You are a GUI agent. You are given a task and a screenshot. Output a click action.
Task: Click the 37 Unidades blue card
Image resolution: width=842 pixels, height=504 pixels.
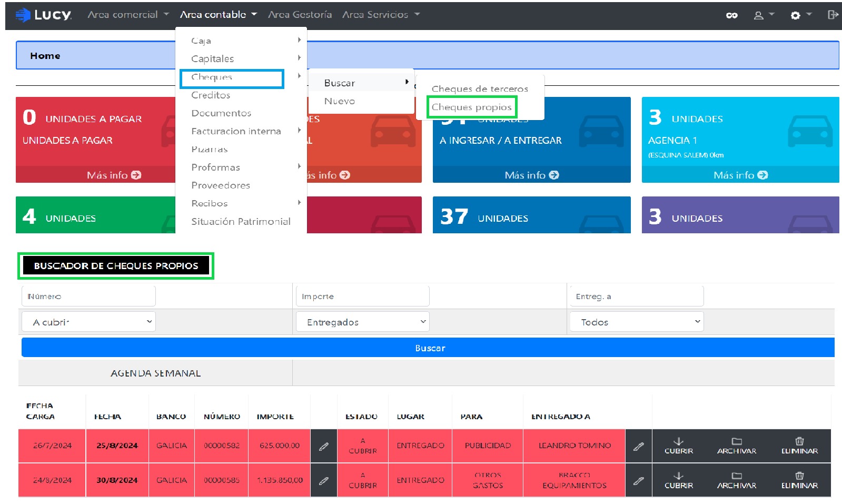click(531, 215)
